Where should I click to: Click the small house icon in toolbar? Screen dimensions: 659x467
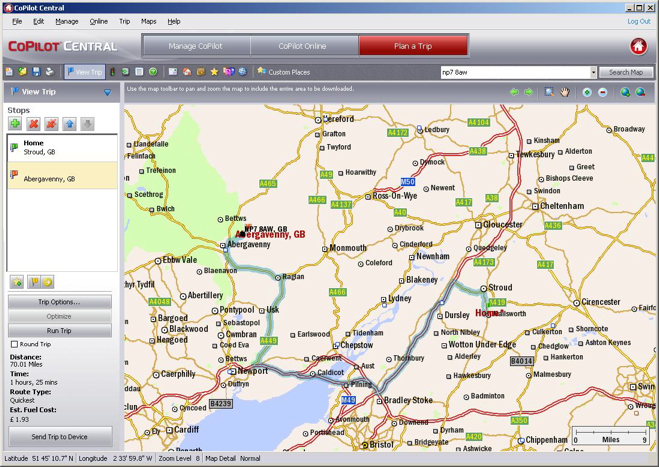[187, 72]
